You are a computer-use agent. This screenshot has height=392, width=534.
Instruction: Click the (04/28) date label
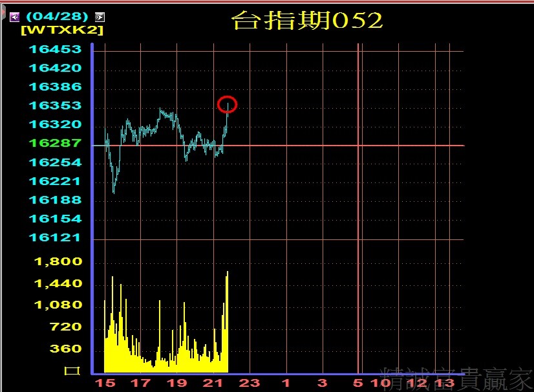click(57, 16)
